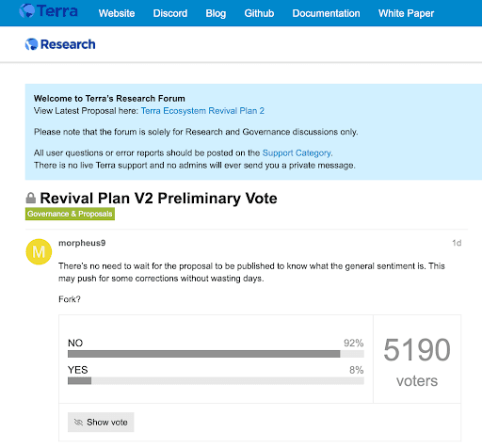Click the NO poll result bar
The height and width of the screenshot is (448, 482).
coord(216,354)
